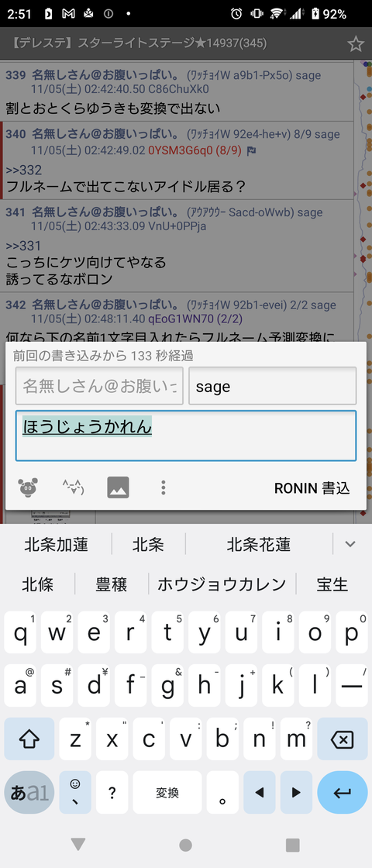Tap the message body containing ほうじょうかれん
This screenshot has height=868, width=372.
186,436
